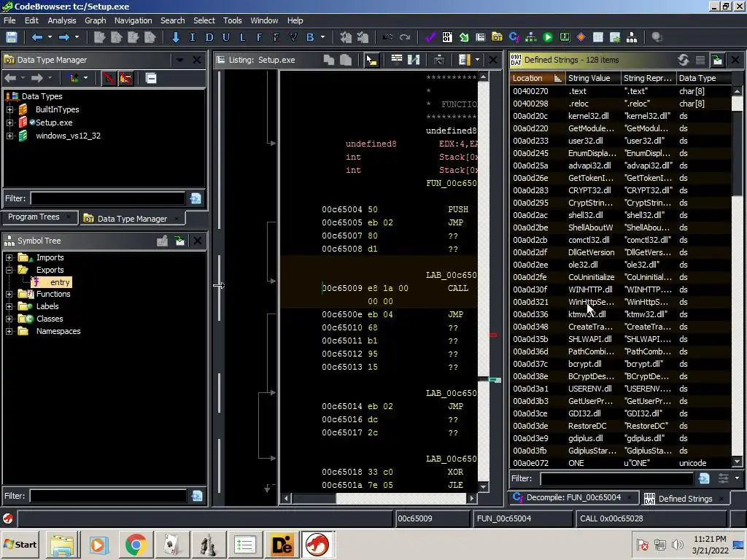
Task: Refresh the Defined Strings table
Action: (684, 60)
